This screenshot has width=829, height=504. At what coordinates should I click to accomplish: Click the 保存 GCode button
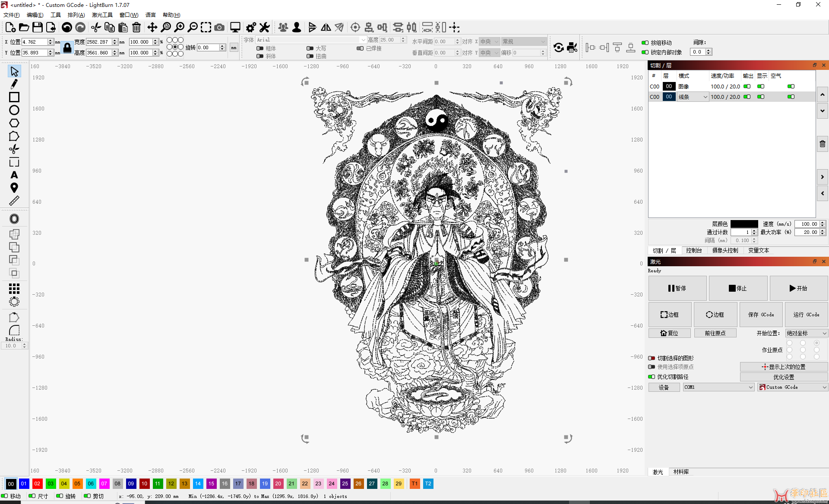click(761, 315)
